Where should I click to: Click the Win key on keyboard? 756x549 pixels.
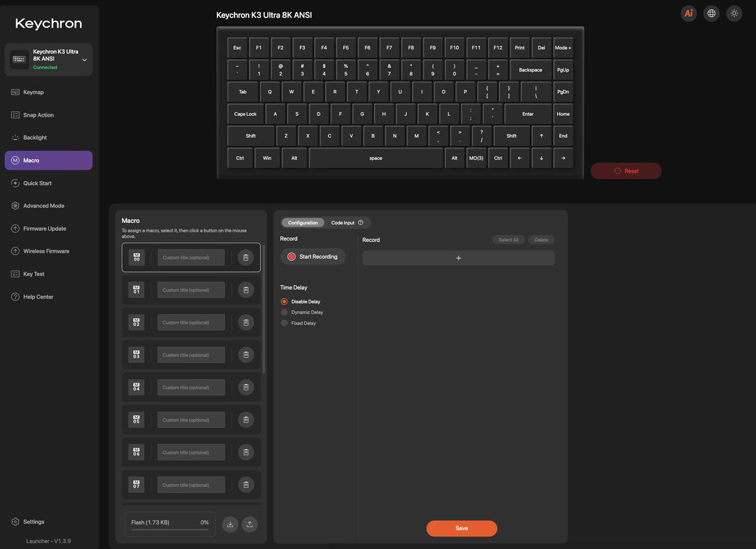coord(267,158)
